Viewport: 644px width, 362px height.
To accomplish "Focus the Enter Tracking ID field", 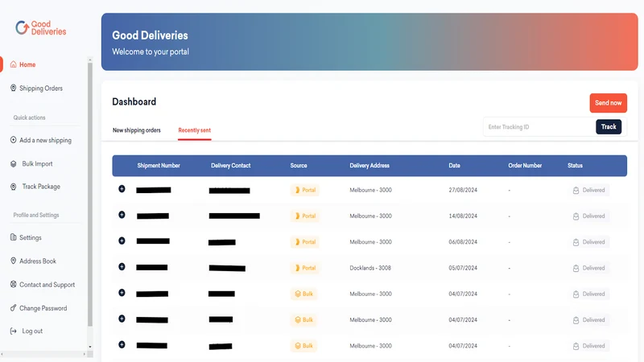I will [539, 127].
